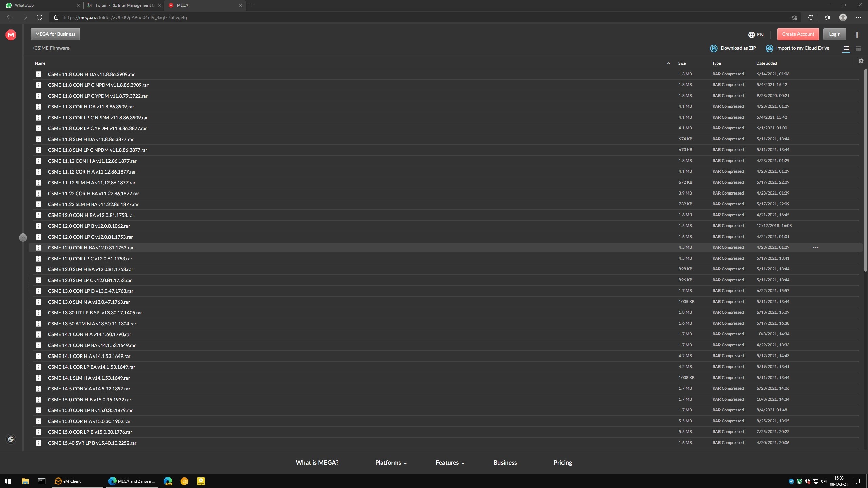This screenshot has height=488, width=868.
Task: Click the Login button
Action: coord(834,34)
